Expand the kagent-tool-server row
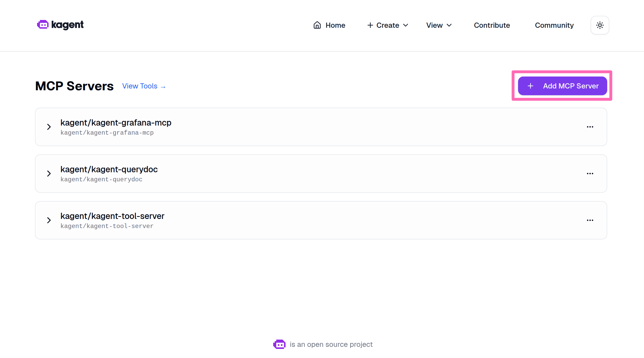 pyautogui.click(x=49, y=220)
